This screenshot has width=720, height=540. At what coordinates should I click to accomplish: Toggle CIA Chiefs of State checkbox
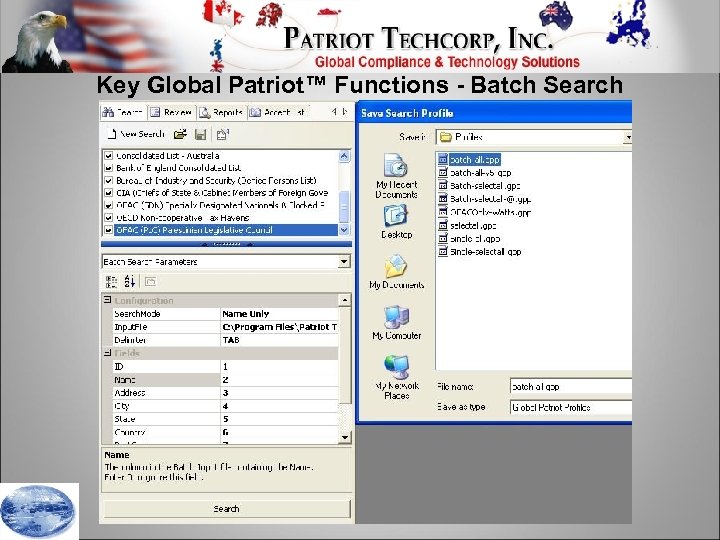(x=108, y=193)
